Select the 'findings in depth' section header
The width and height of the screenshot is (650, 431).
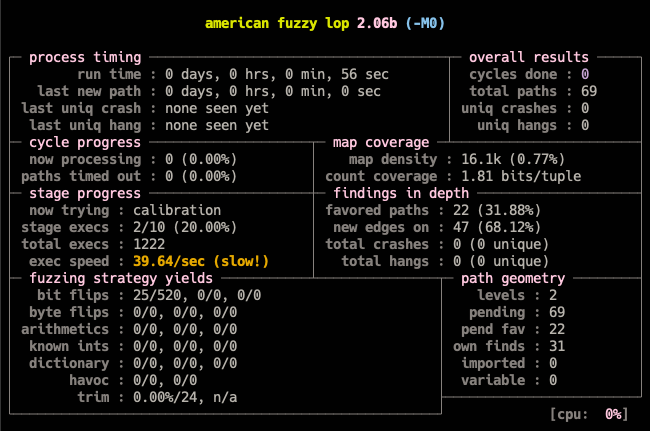click(x=395, y=193)
